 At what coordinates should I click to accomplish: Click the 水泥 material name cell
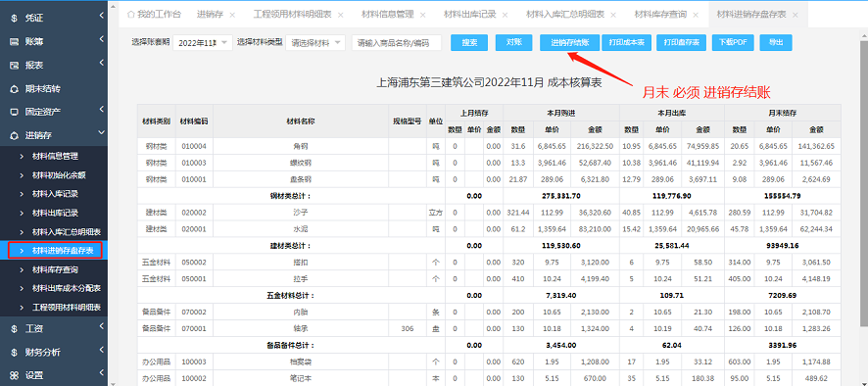tap(301, 229)
